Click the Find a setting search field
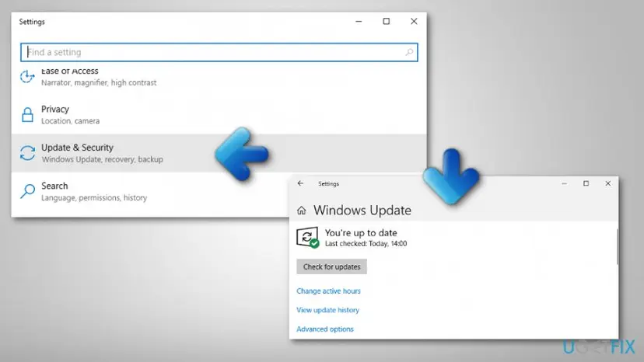This screenshot has height=362, width=644. pos(219,52)
